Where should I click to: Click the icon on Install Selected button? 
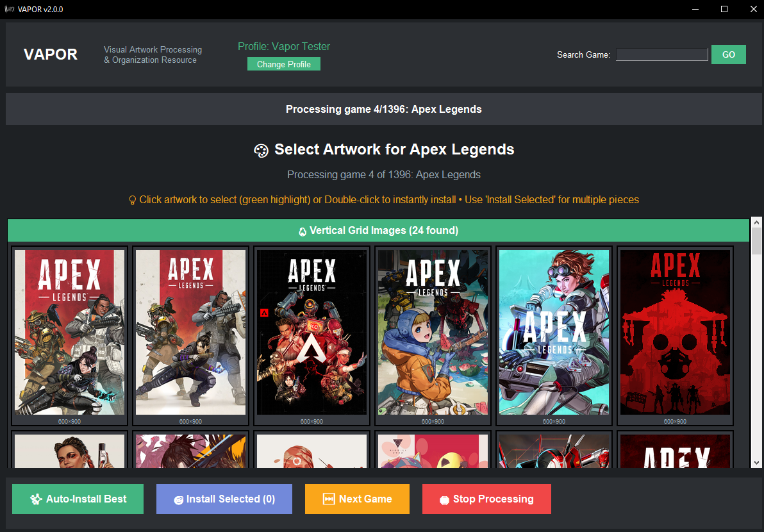(x=179, y=500)
